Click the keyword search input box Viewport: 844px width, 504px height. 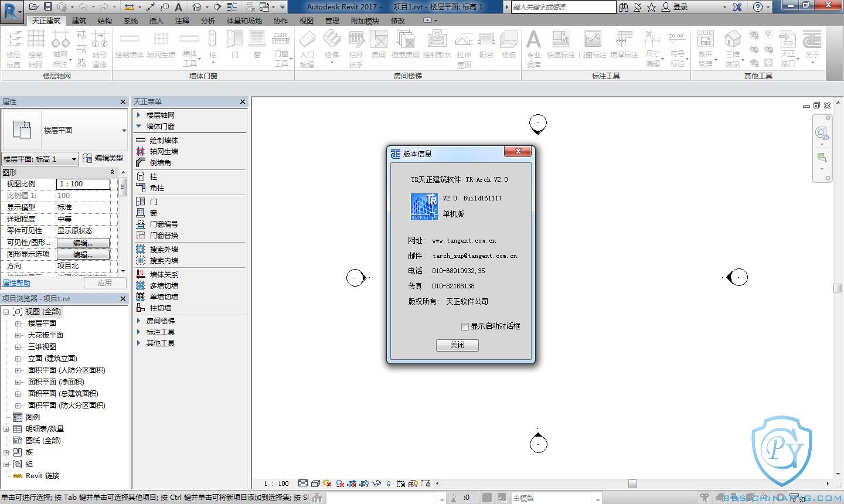click(x=563, y=7)
